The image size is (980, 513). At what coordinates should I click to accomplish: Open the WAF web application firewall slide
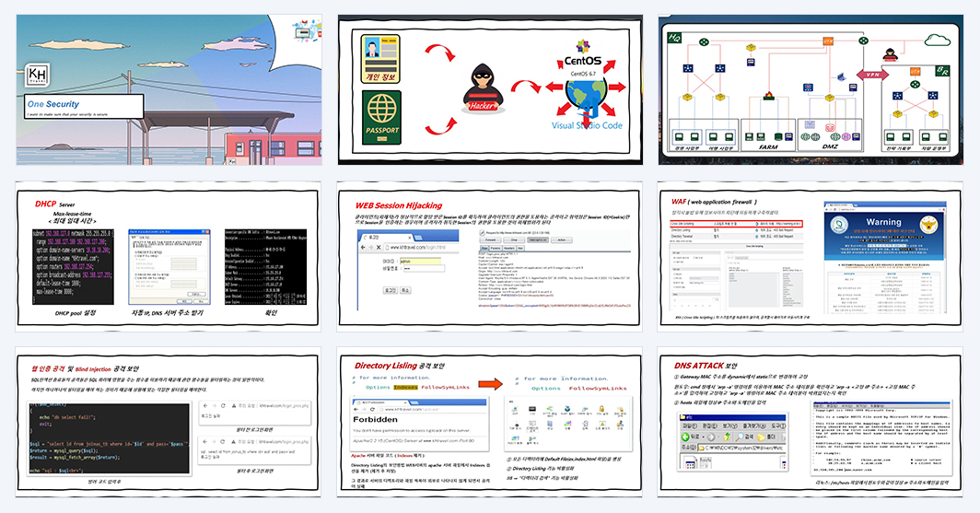click(x=810, y=256)
